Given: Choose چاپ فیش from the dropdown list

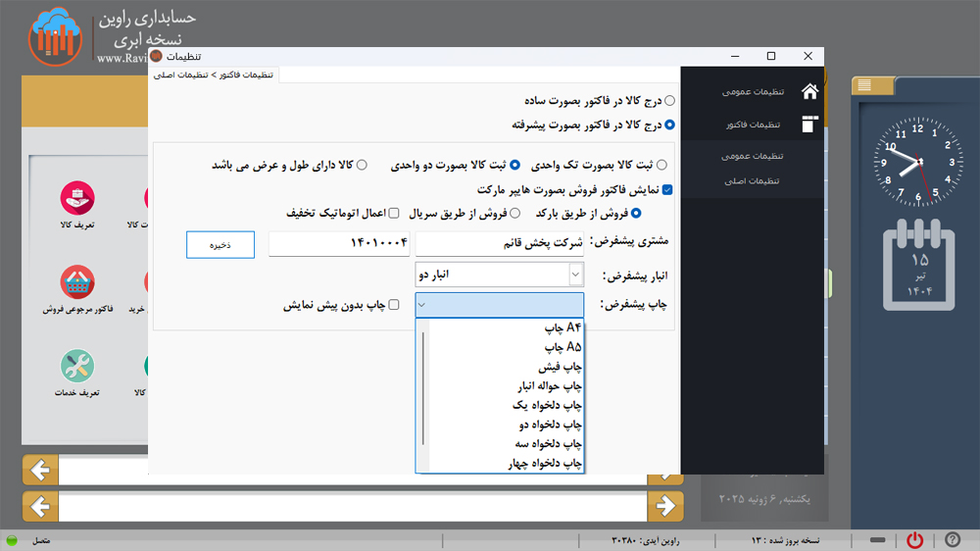Looking at the screenshot, I should coord(563,367).
